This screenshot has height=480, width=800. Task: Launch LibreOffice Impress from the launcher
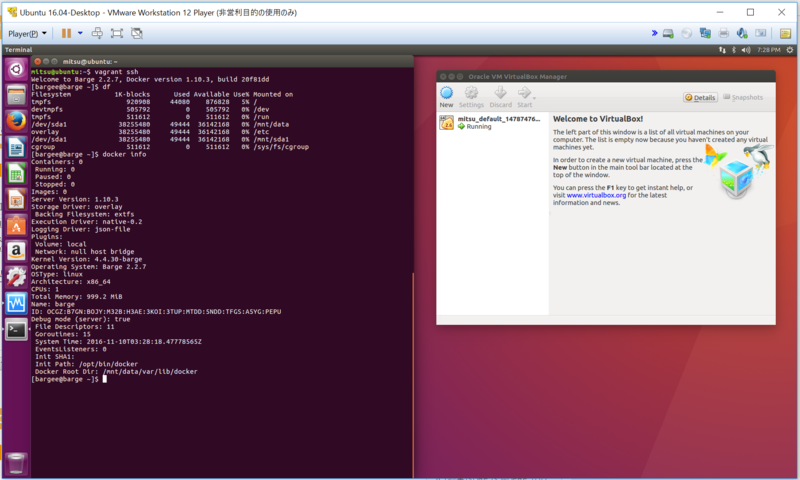click(x=16, y=200)
